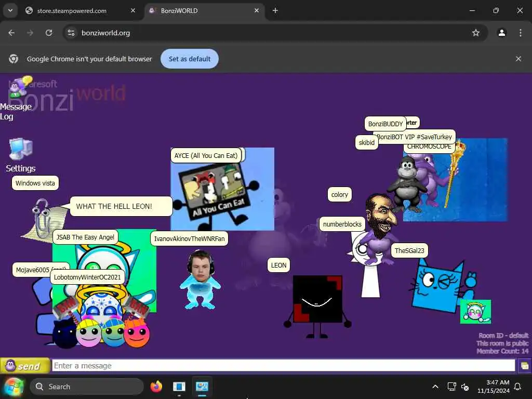This screenshot has height=399, width=532.
Task: Go back in browser history
Action: click(11, 33)
